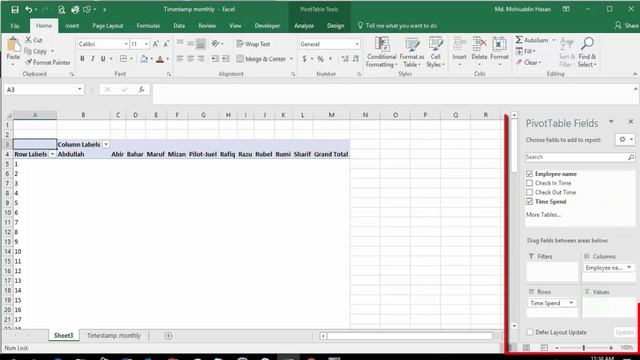The height and width of the screenshot is (360, 640).
Task: Click the Grand Total column header cell
Action: [331, 154]
